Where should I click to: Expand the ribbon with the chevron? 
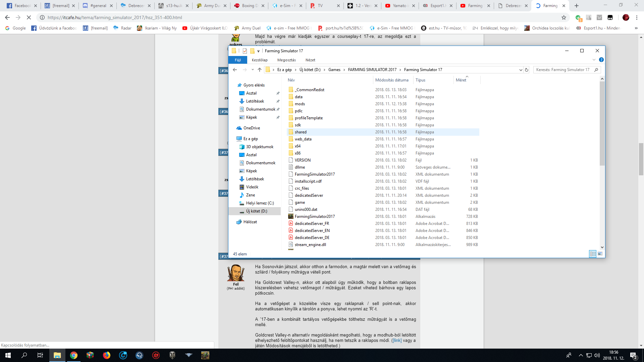point(594,60)
